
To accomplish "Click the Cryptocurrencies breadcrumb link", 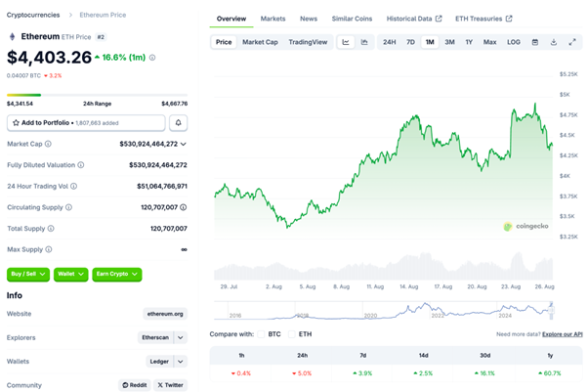I will 33,15.
